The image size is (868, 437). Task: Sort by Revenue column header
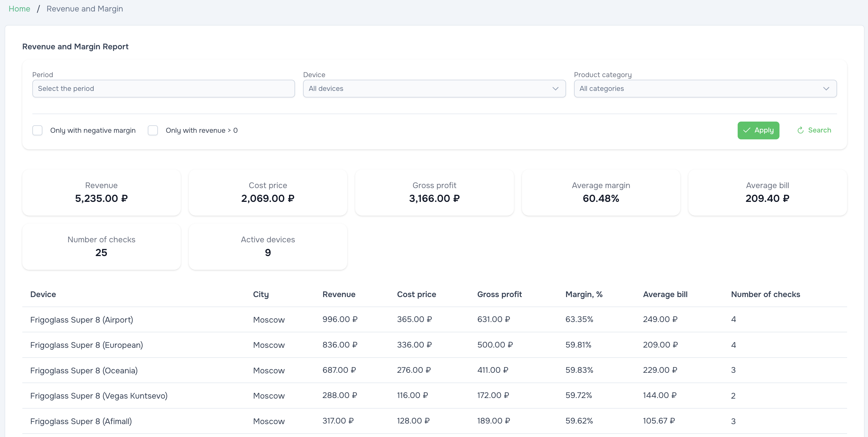[339, 294]
